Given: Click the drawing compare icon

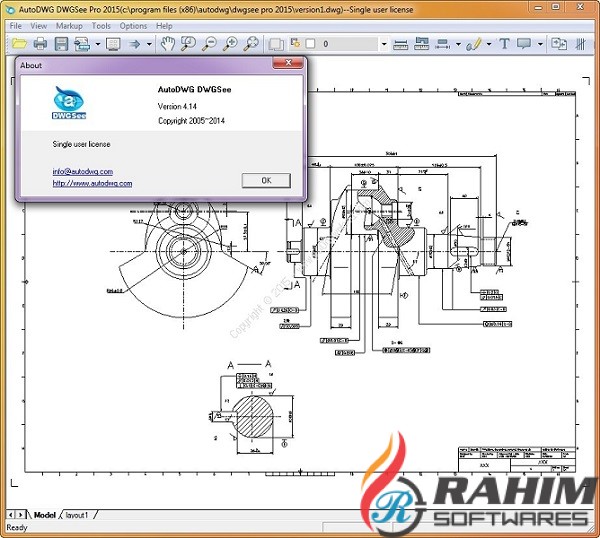Looking at the screenshot, I should click(559, 44).
